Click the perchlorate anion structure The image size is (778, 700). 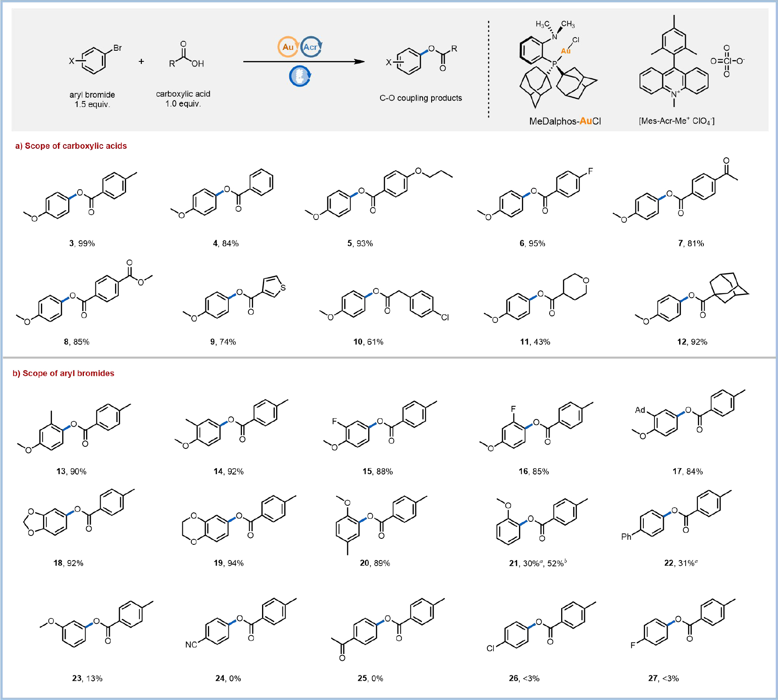[726, 61]
